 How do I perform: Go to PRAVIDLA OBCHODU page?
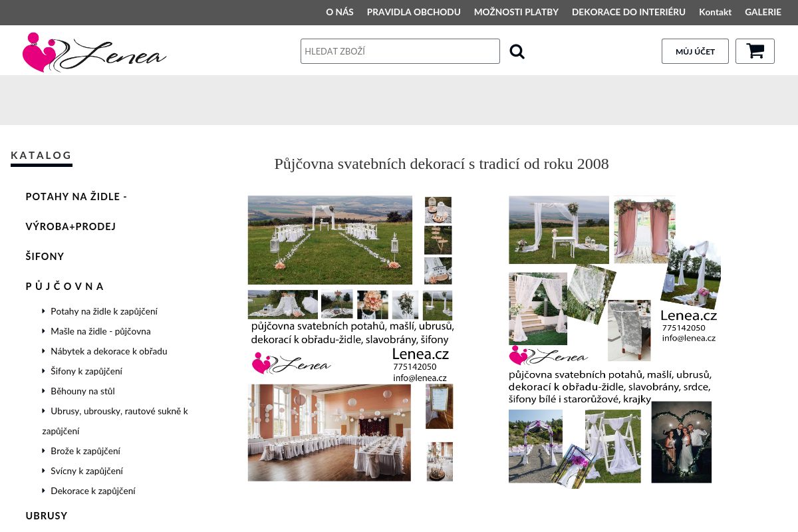414,12
